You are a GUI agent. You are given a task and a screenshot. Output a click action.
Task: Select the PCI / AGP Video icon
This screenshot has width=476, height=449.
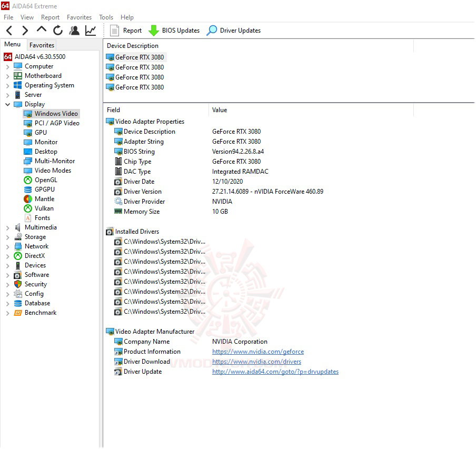point(28,123)
